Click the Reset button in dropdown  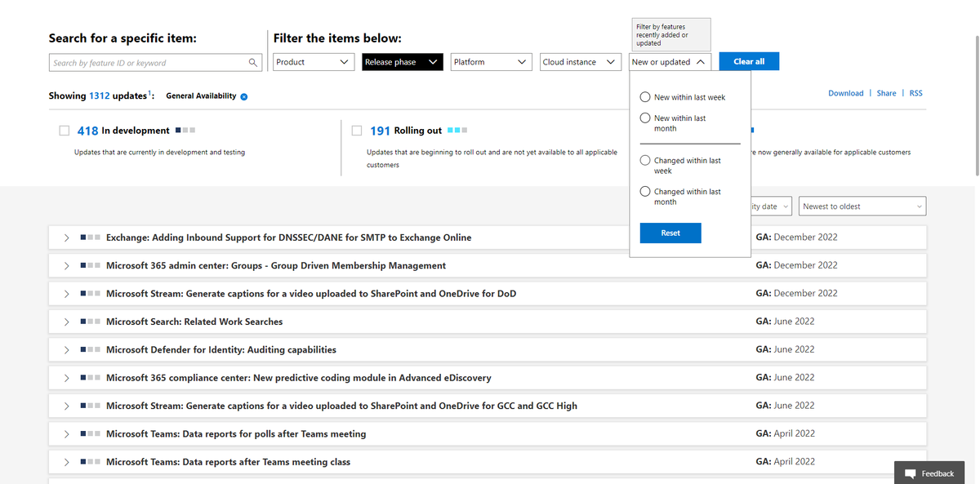point(670,233)
